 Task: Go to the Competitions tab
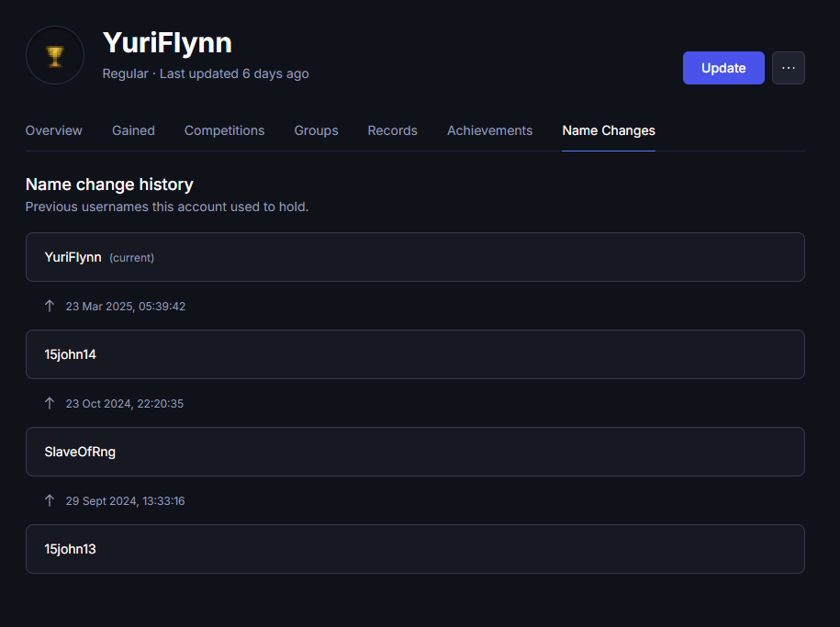point(224,130)
